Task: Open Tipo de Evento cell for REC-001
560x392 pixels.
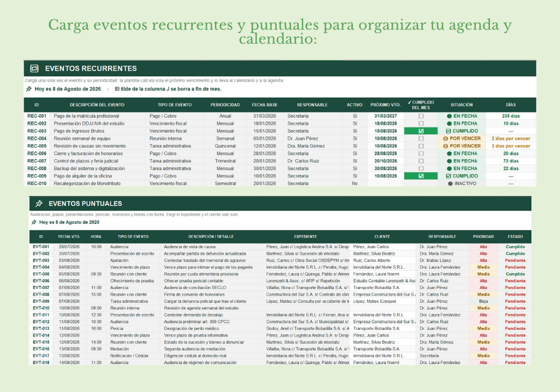Action: pos(175,116)
